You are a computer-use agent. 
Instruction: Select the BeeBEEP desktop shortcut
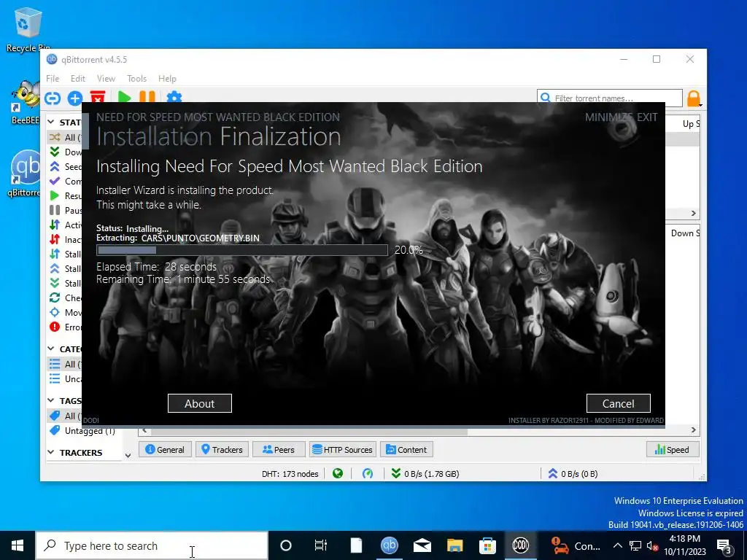point(25,101)
